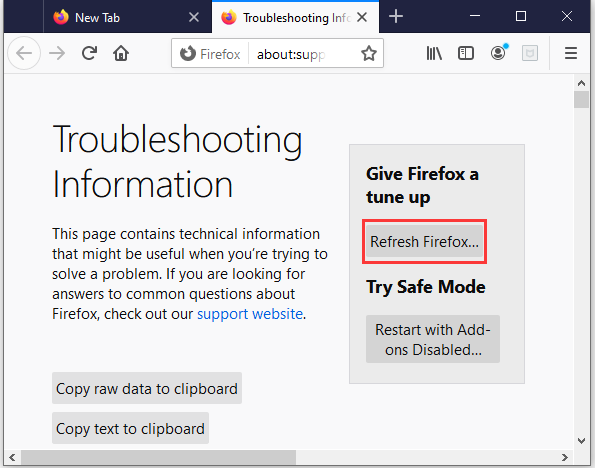The width and height of the screenshot is (595, 468).
Task: Click Copy text to clipboard
Action: pyautogui.click(x=131, y=429)
